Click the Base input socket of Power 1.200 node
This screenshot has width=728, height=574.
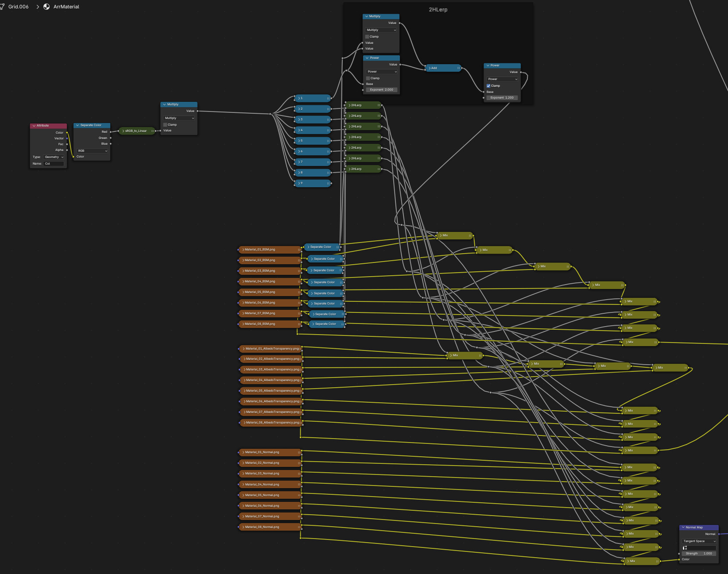[484, 92]
